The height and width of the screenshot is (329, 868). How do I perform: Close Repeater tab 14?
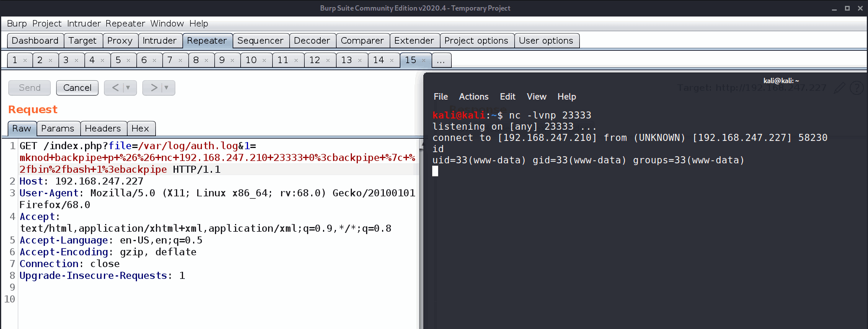tap(391, 60)
